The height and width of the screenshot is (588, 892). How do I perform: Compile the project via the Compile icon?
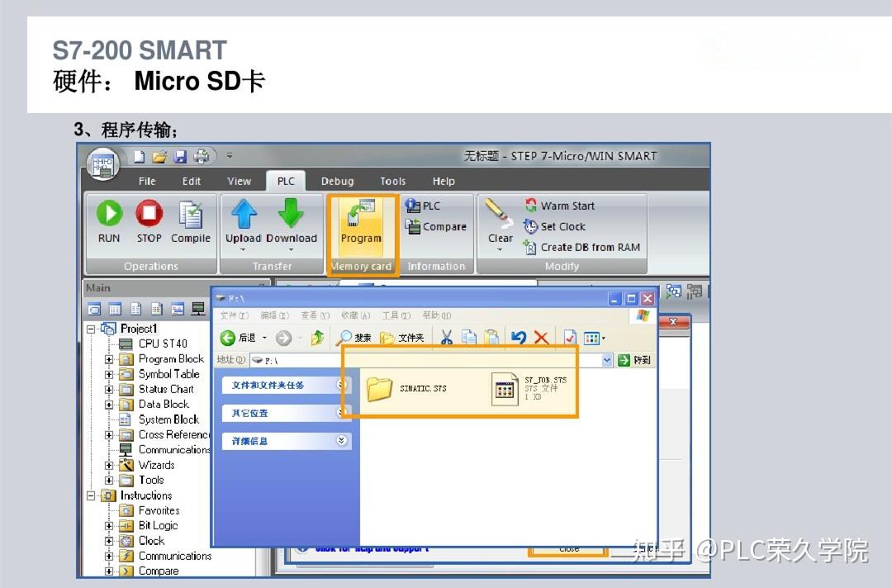(x=191, y=222)
